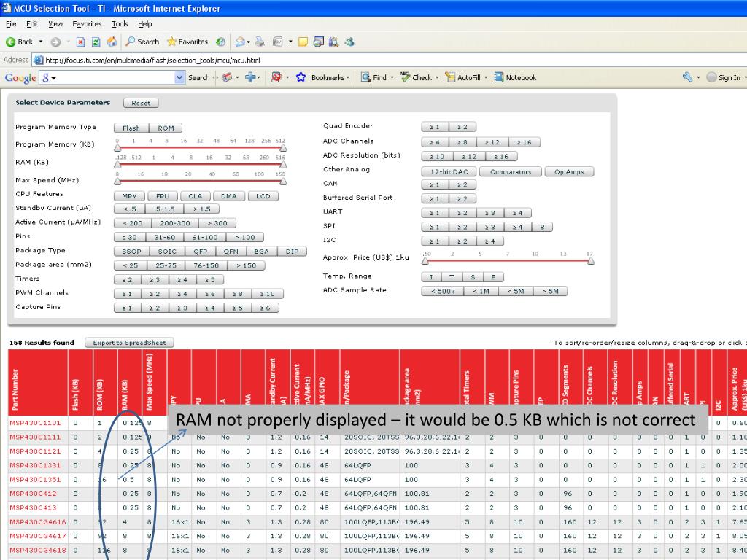Toggle the FPU CPU feature filter
The width and height of the screenshot is (747, 560).
point(163,196)
